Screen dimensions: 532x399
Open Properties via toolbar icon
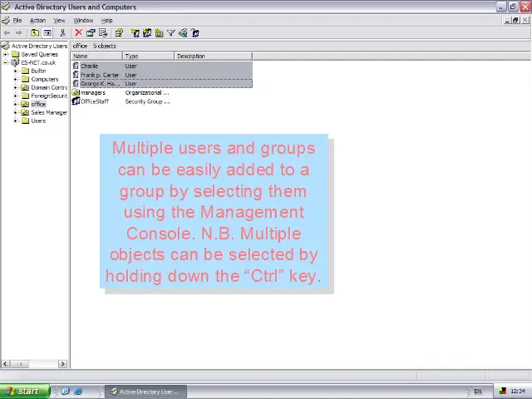(91, 33)
